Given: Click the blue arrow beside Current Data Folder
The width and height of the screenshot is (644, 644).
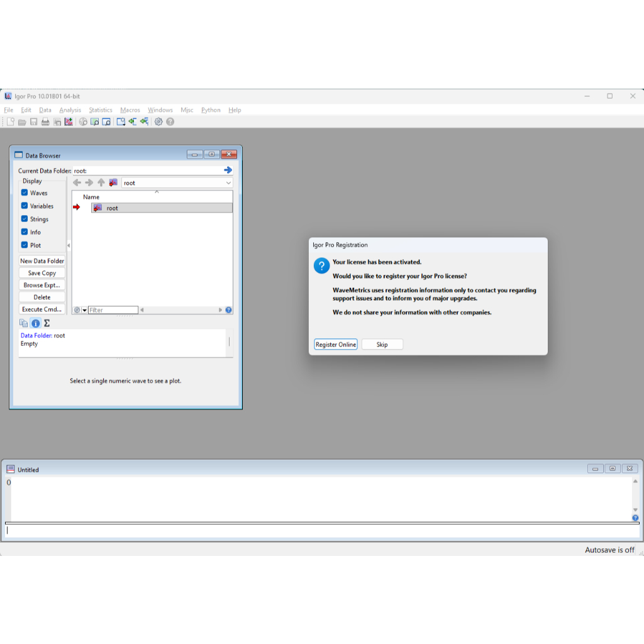Looking at the screenshot, I should coord(228,170).
